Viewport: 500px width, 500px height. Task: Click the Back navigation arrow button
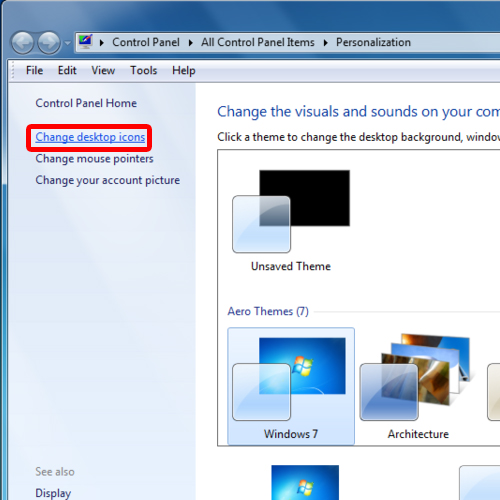click(x=23, y=43)
